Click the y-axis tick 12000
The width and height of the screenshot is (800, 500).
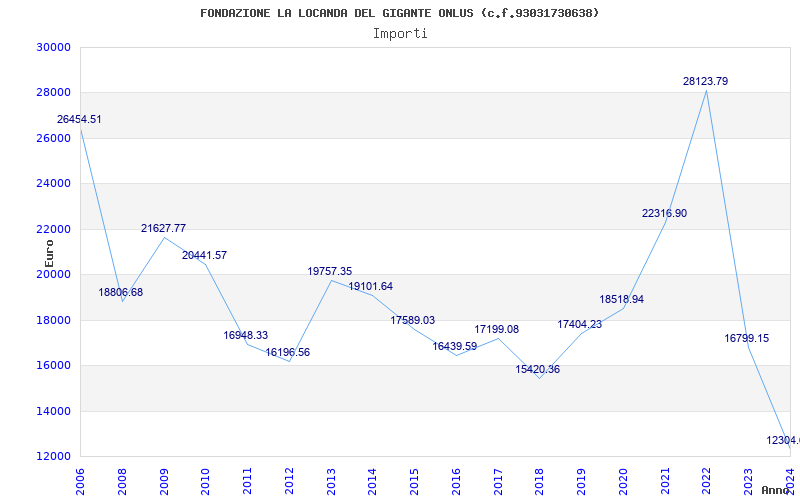(53, 457)
